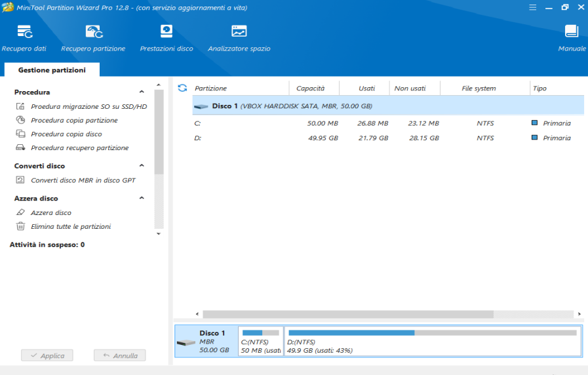Switch to the Gestione partizioni tab
588x375 pixels.
click(52, 70)
